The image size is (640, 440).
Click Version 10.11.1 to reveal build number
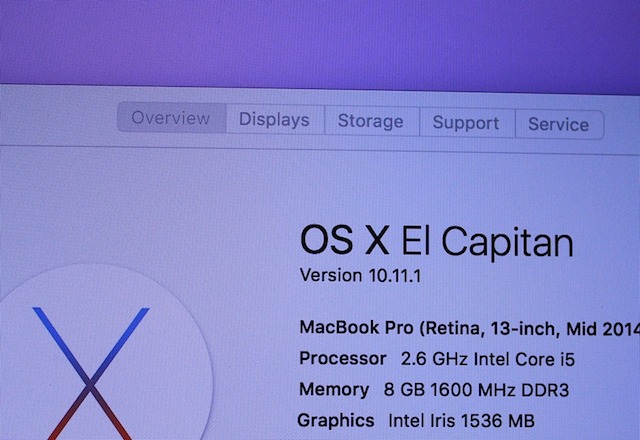pos(360,276)
